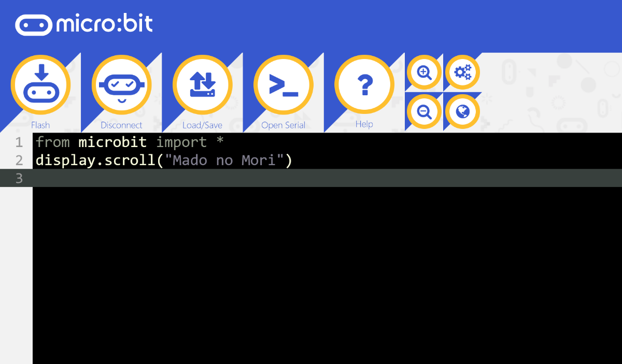Select line number 2 in the gutter
Image resolution: width=622 pixels, height=364 pixels.
pyautogui.click(x=19, y=160)
